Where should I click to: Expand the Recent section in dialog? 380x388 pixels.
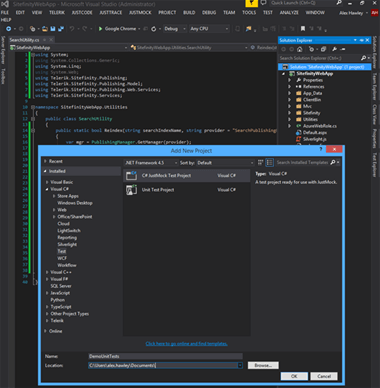[x=45, y=161]
